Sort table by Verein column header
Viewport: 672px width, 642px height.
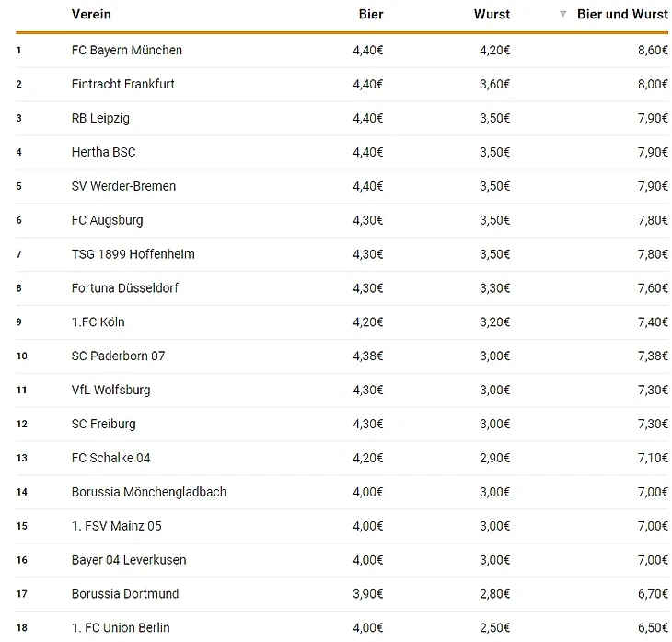tap(91, 15)
